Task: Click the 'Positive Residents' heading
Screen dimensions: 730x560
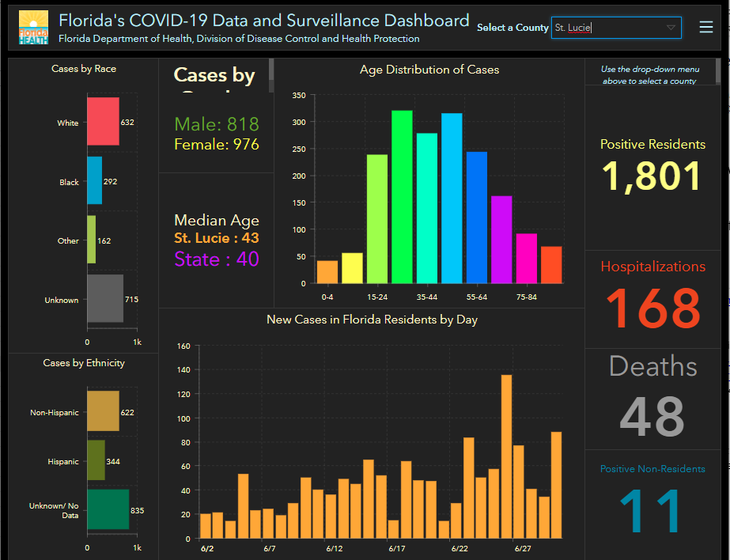Action: click(x=652, y=144)
